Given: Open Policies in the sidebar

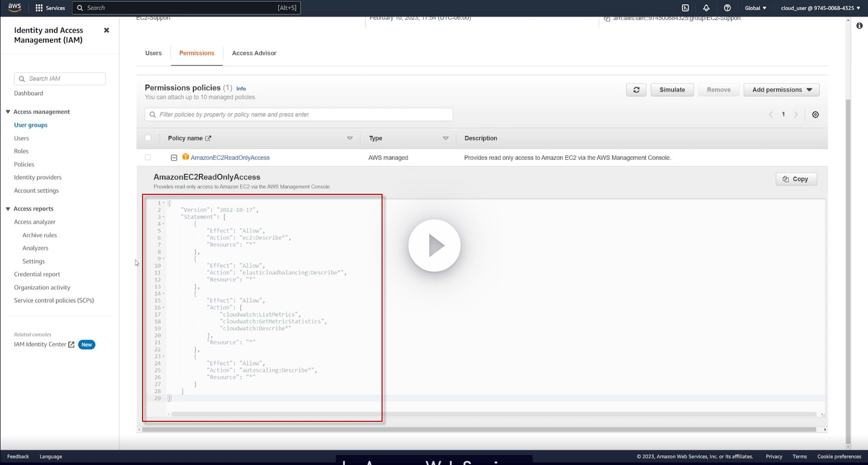Looking at the screenshot, I should (x=24, y=164).
